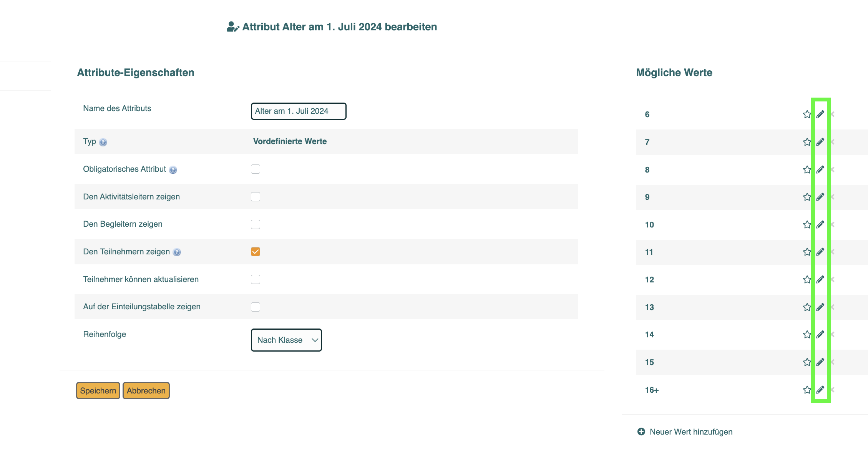
Task: Mark value 7 with the star icon
Action: pos(807,142)
